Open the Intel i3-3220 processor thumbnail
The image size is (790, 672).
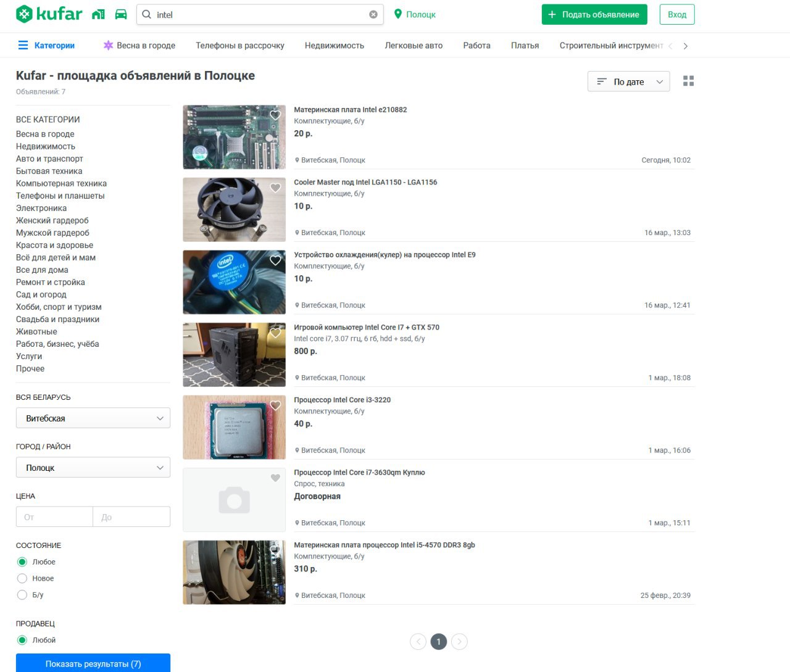pos(234,427)
